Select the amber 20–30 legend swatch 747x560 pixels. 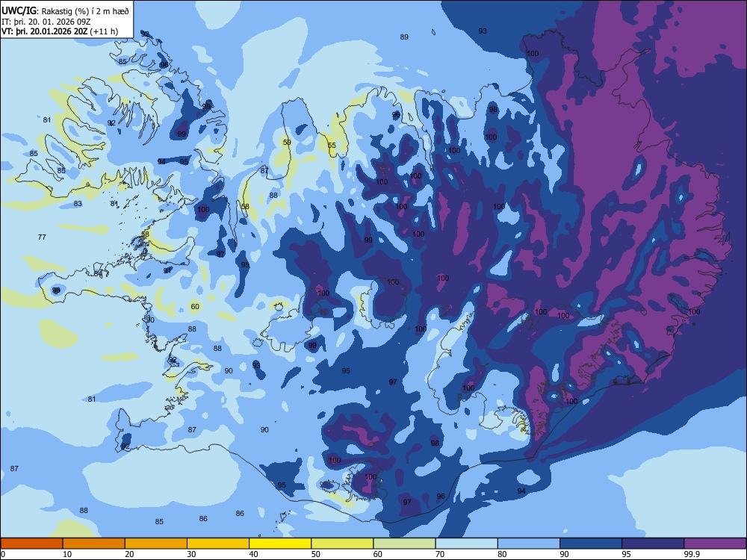pyautogui.click(x=156, y=544)
